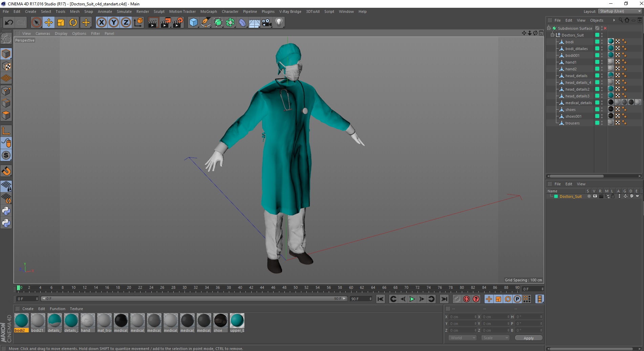This screenshot has width=644, height=351.
Task: Disable the Subdivision Surface red X toggle
Action: coord(605,28)
